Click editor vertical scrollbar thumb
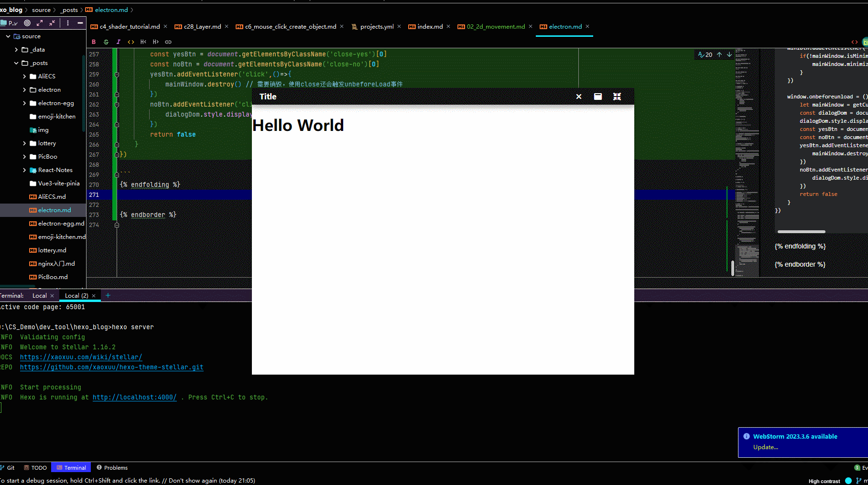 [733, 268]
